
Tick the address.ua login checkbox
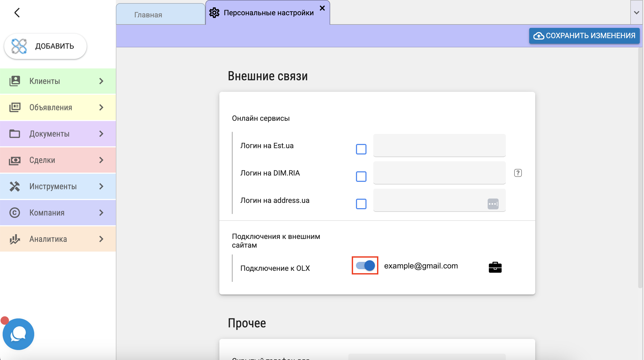[361, 204]
